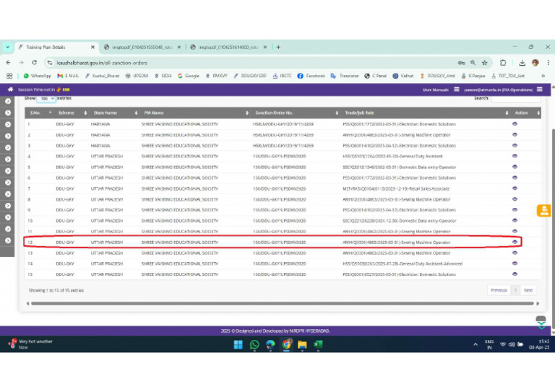Open the Windows Start button

tap(238, 344)
